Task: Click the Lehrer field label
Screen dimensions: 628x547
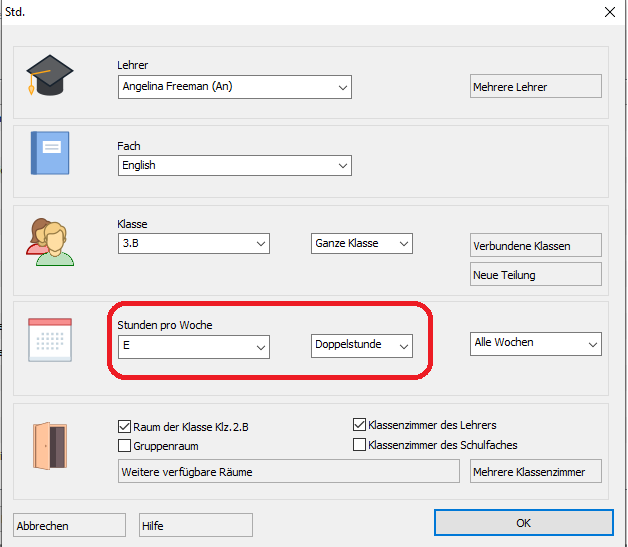Action: (x=133, y=65)
